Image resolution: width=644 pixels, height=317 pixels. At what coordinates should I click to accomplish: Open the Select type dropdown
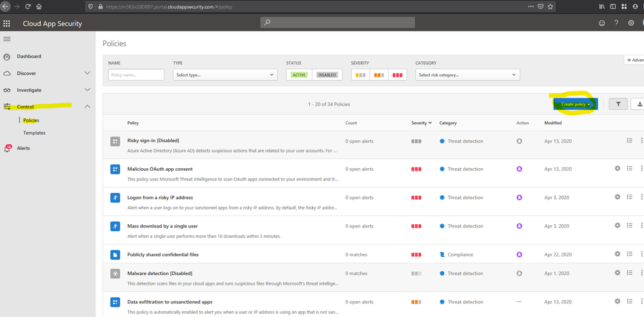point(224,75)
